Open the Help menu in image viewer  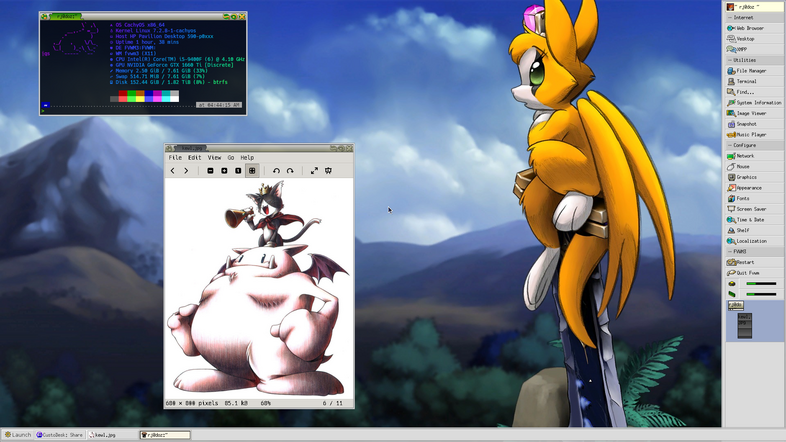pyautogui.click(x=247, y=157)
